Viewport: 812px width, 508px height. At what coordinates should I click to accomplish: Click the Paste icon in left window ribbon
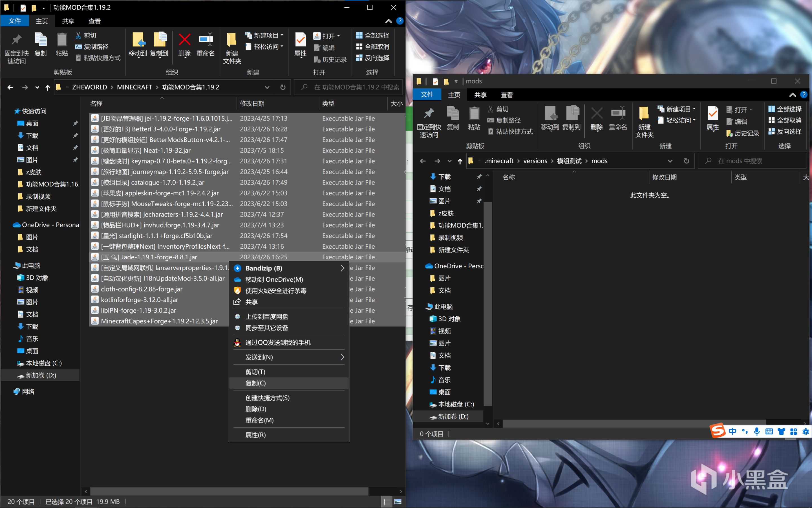pyautogui.click(x=62, y=44)
